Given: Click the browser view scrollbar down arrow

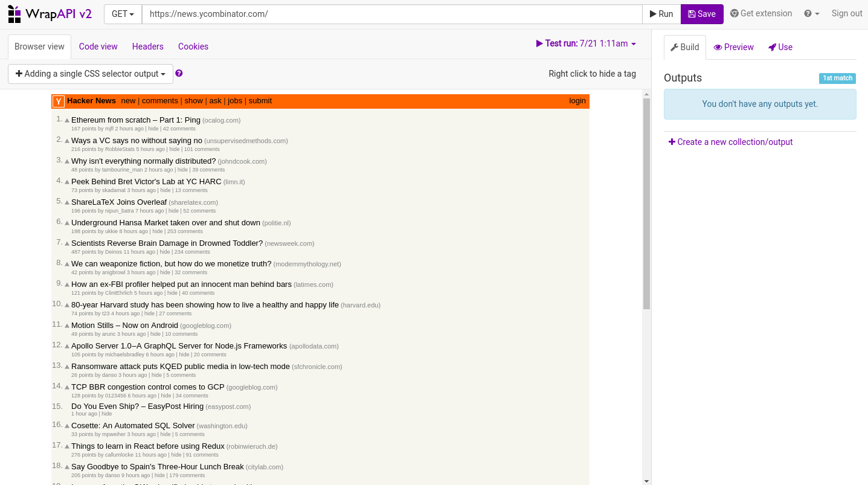Looking at the screenshot, I should pos(646,481).
